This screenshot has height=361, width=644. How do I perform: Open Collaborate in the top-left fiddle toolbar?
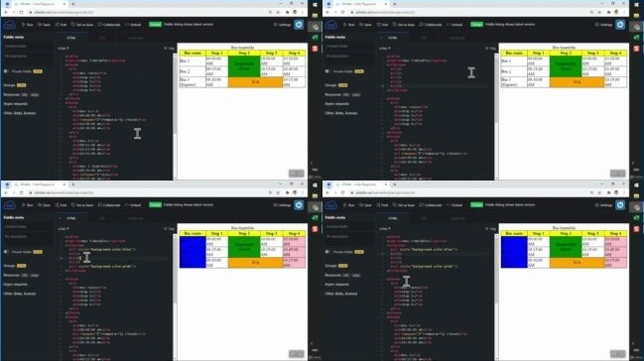click(109, 25)
